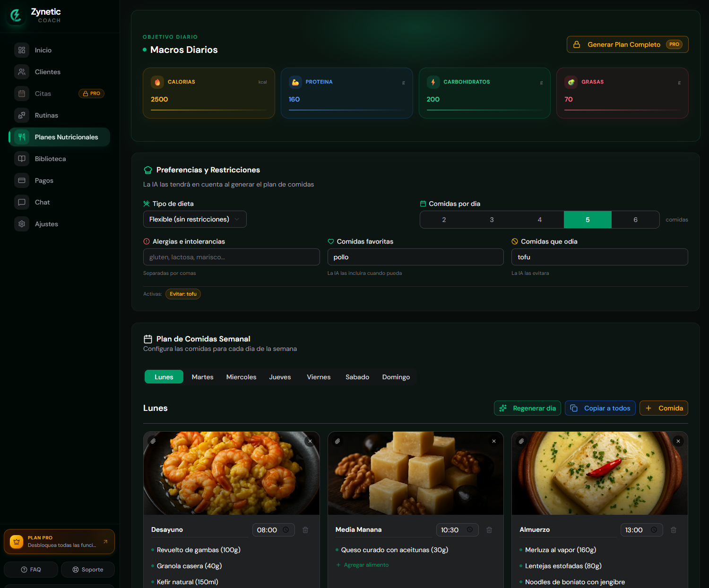Select 4 comidas por dia
The height and width of the screenshot is (588, 709).
540,220
